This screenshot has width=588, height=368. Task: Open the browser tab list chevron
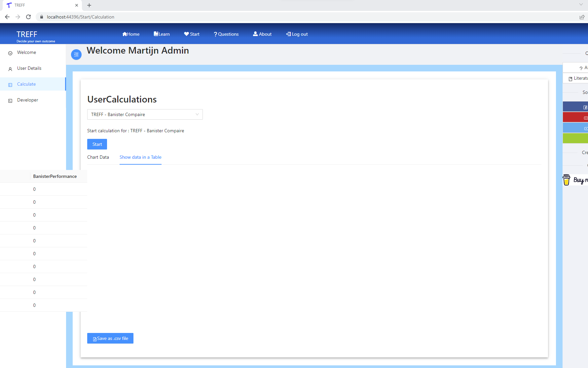581,5
